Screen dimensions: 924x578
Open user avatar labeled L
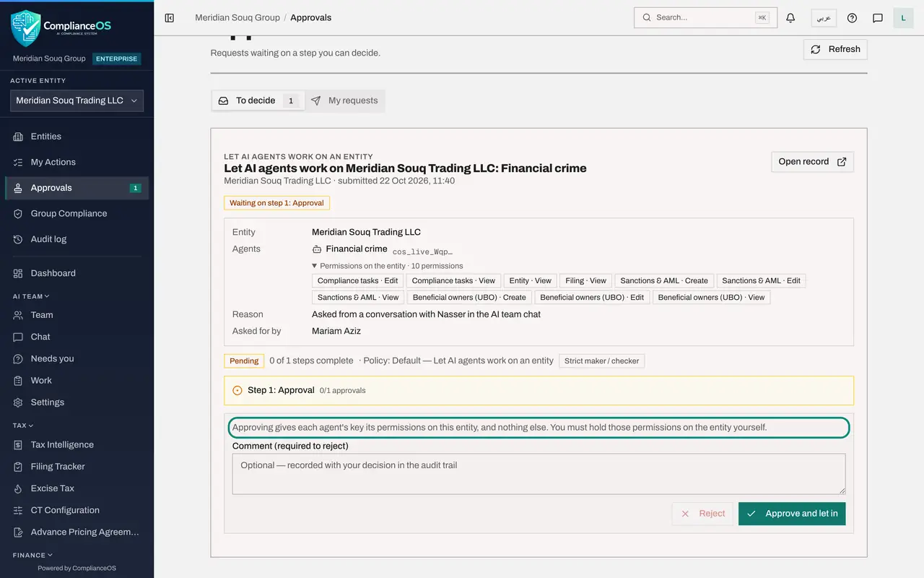click(903, 17)
